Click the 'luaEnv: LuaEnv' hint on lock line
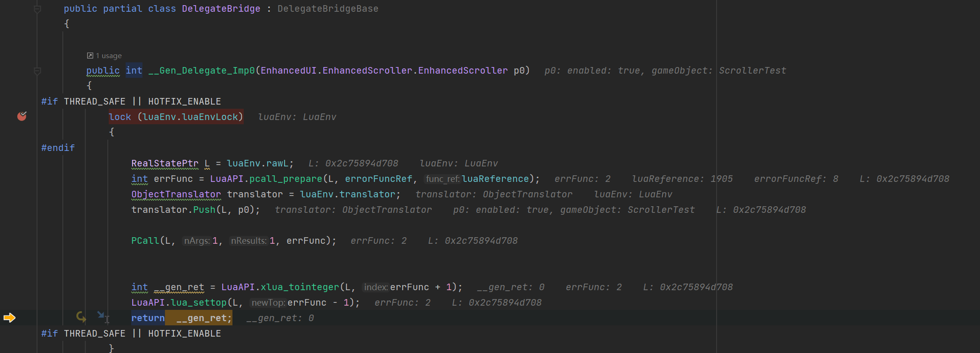Image resolution: width=980 pixels, height=353 pixels. (x=297, y=117)
